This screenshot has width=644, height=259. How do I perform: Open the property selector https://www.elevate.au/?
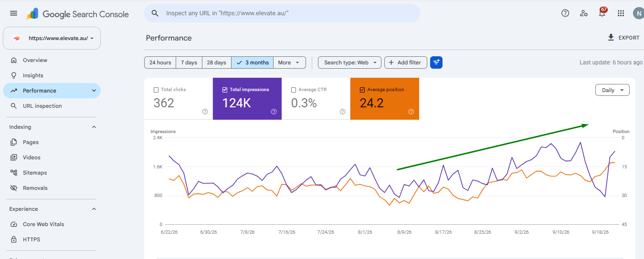pos(52,38)
